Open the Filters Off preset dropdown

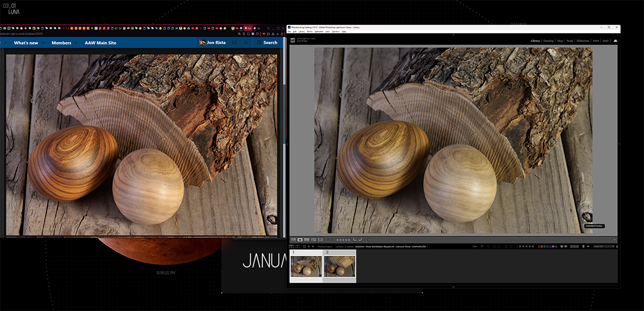pyautogui.click(x=604, y=247)
